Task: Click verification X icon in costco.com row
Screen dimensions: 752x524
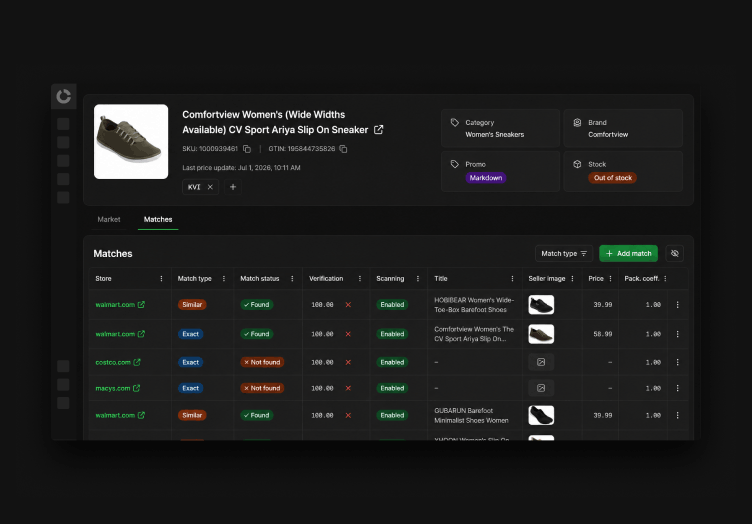Action: pos(348,362)
